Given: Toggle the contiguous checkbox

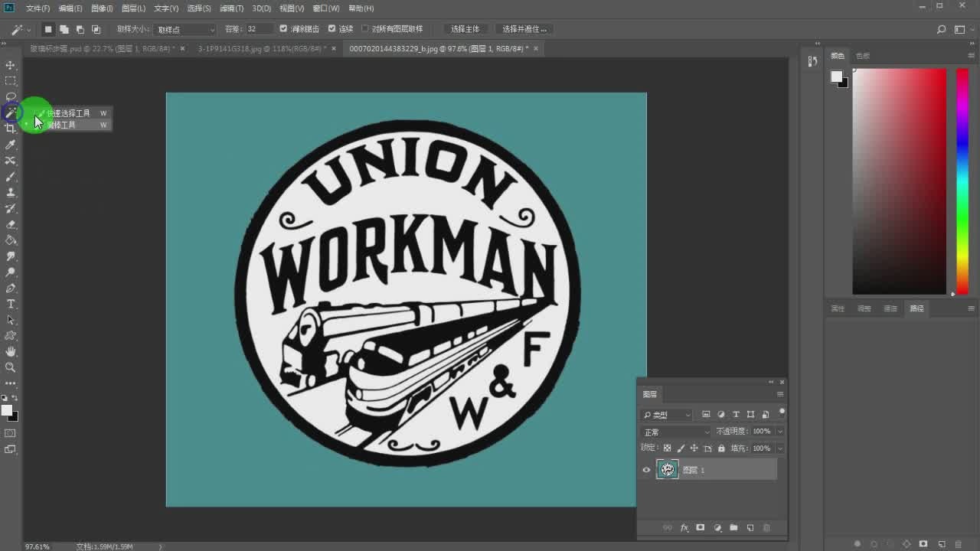Looking at the screenshot, I should 332,29.
